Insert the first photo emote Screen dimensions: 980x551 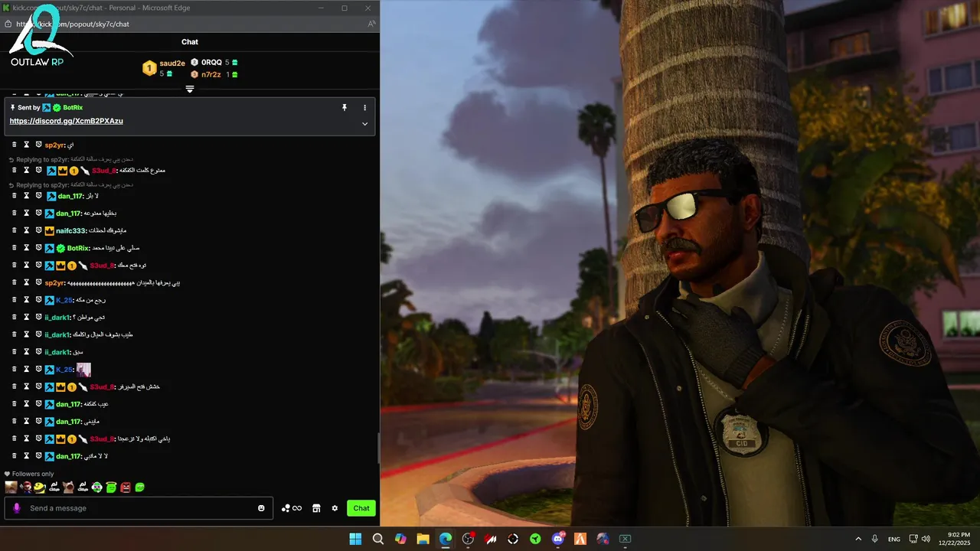(x=11, y=487)
